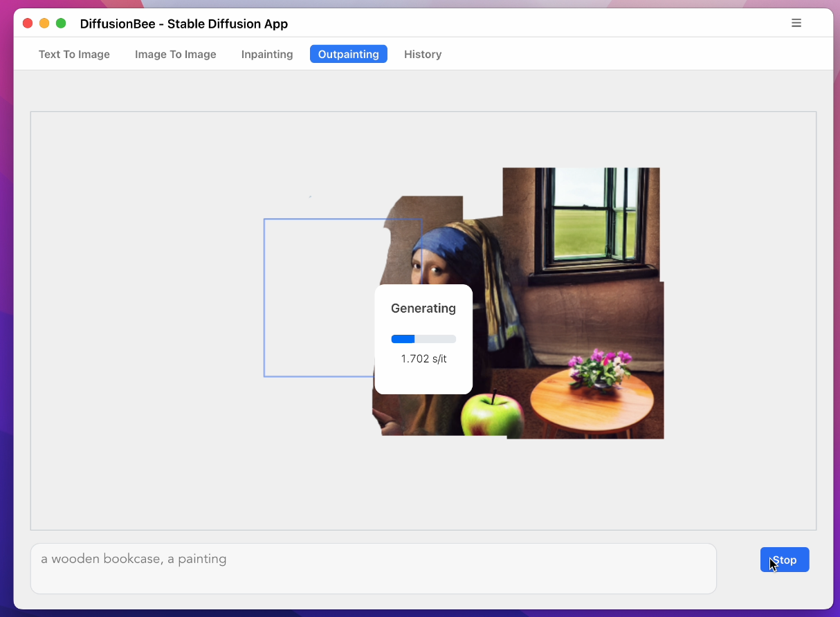Open the hamburger menu icon
This screenshot has width=840, height=617.
(x=796, y=23)
